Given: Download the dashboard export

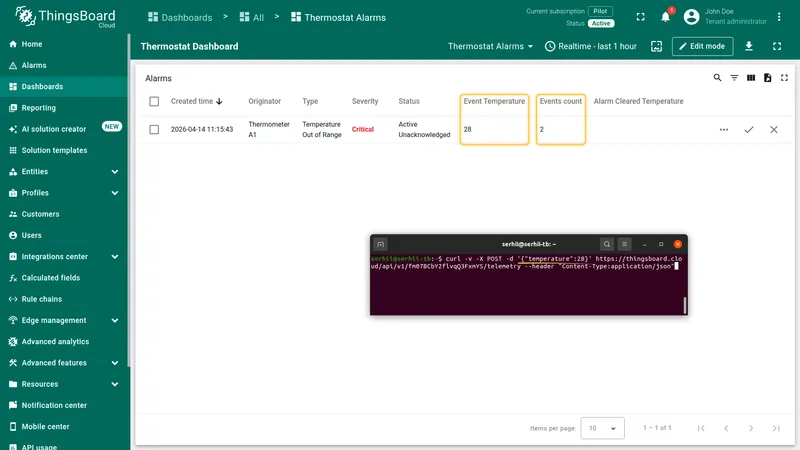Looking at the screenshot, I should pyautogui.click(x=749, y=46).
